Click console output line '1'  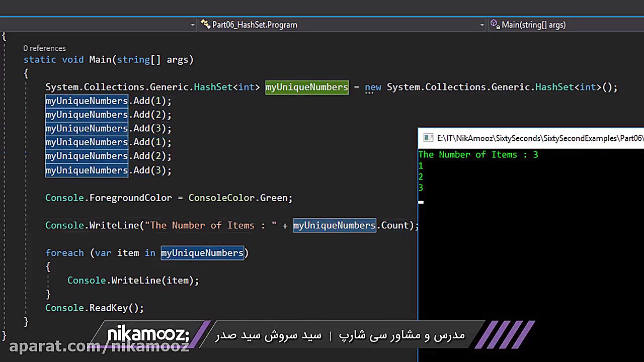421,166
